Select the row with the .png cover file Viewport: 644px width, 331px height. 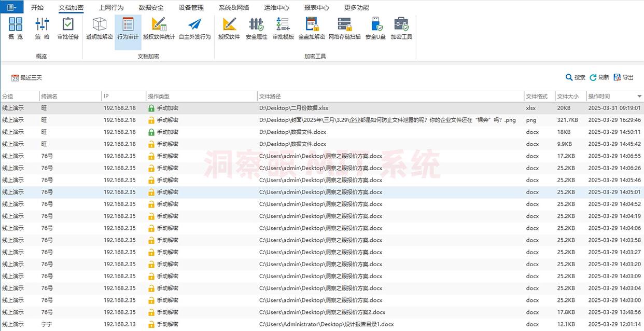point(322,120)
